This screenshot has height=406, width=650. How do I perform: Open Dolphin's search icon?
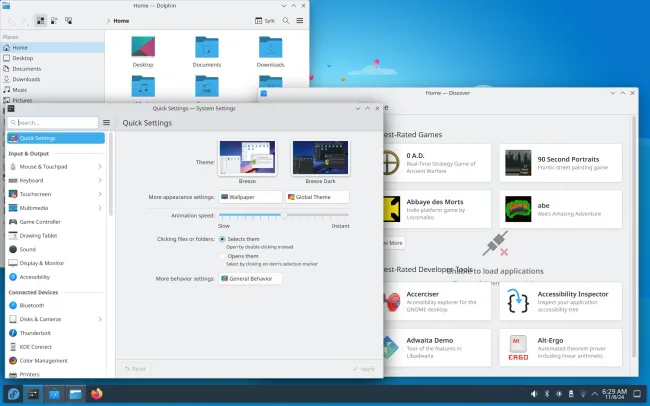[284, 20]
